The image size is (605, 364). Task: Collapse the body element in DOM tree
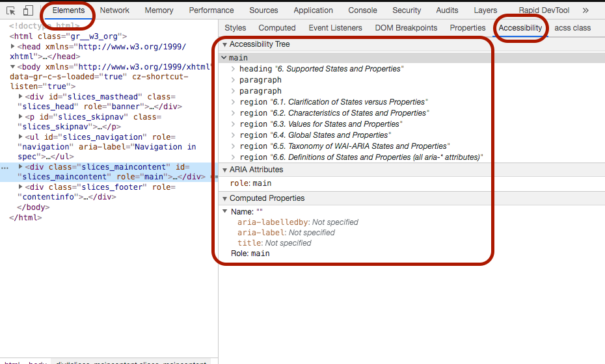pyautogui.click(x=13, y=67)
